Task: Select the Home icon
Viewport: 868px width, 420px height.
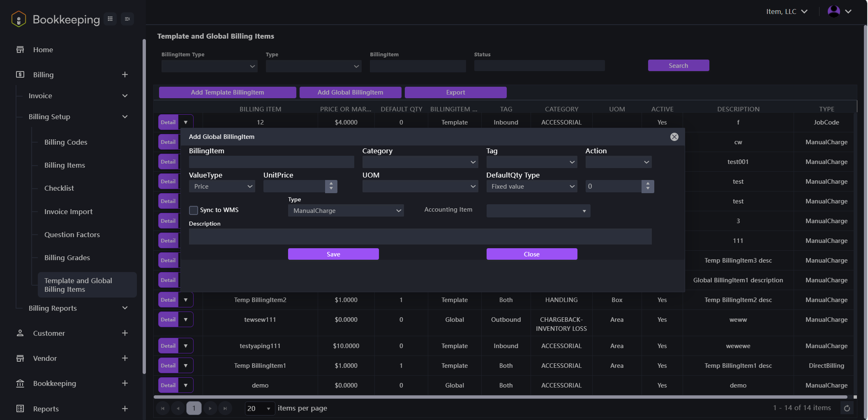Action: 20,49
